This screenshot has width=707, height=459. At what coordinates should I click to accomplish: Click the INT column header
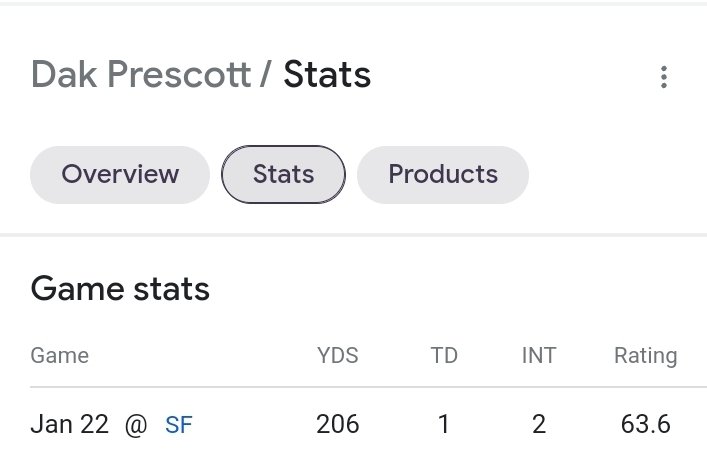tap(539, 356)
